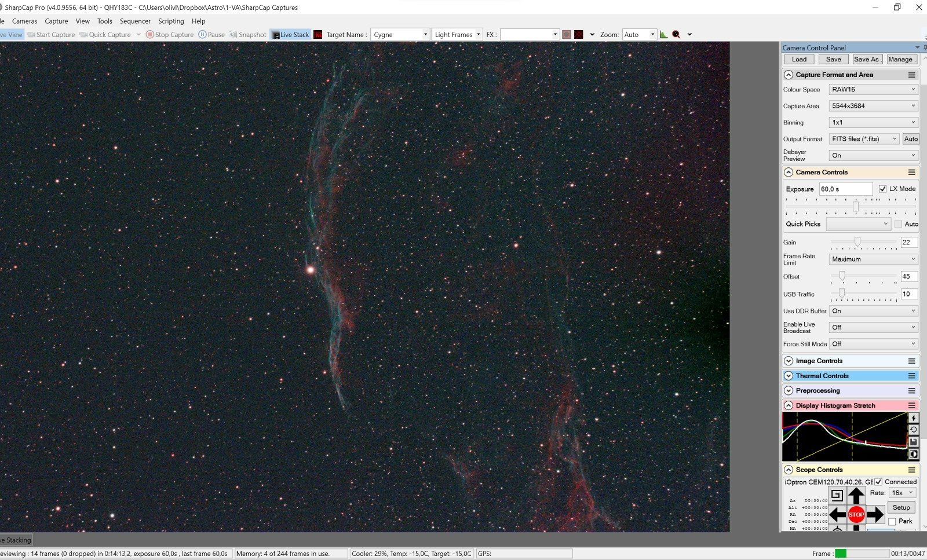927x560 pixels.
Task: Move the mount with the left arrow
Action: (837, 514)
